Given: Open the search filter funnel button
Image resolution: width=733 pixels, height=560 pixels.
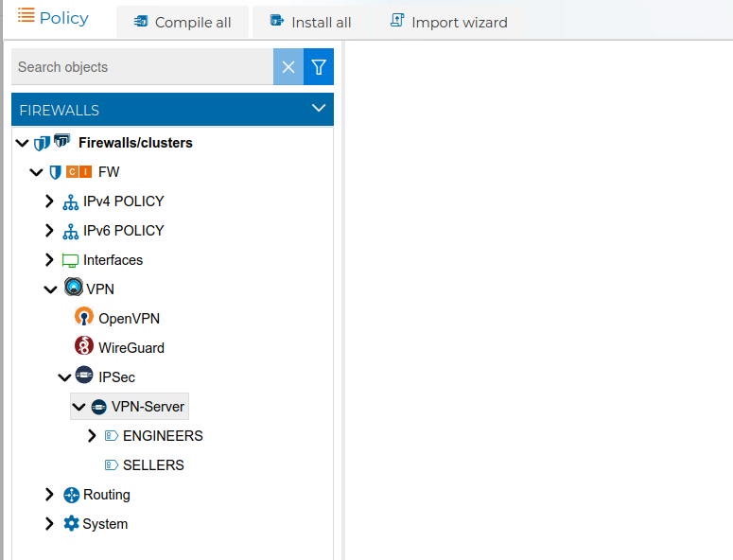Looking at the screenshot, I should point(319,67).
